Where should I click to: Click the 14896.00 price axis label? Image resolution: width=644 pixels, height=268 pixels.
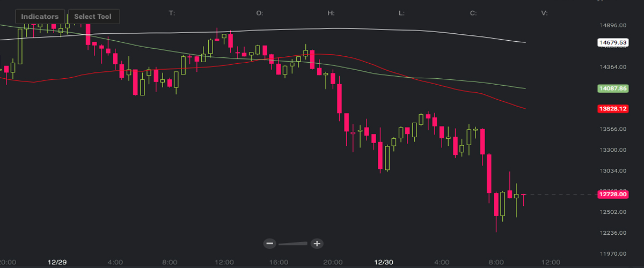click(612, 25)
